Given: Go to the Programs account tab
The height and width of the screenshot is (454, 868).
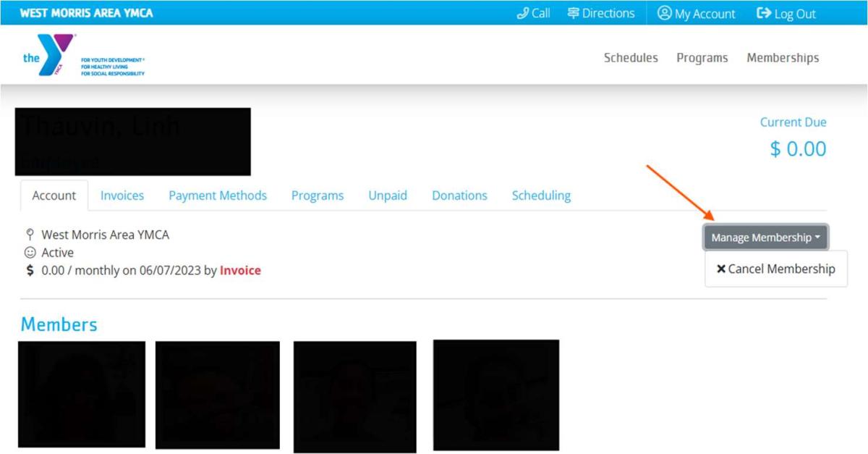Looking at the screenshot, I should click(318, 196).
